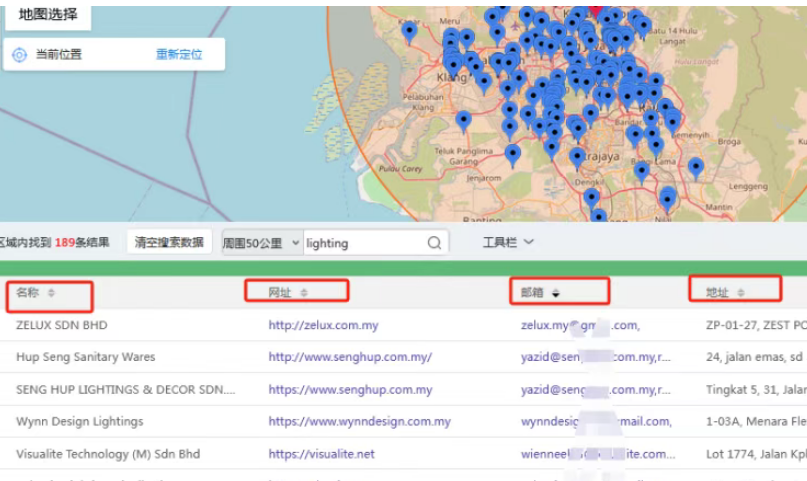Click the search magnifier icon
The image size is (807, 481).
coord(434,243)
